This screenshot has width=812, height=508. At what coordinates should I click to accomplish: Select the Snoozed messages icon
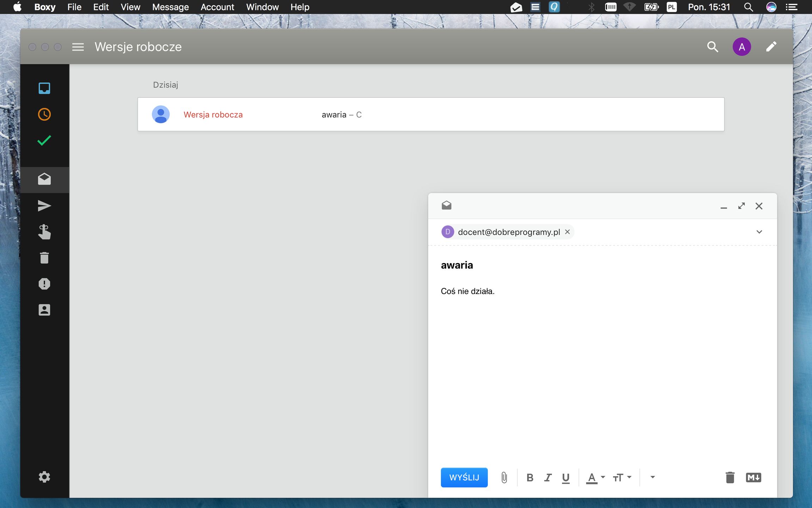tap(44, 114)
